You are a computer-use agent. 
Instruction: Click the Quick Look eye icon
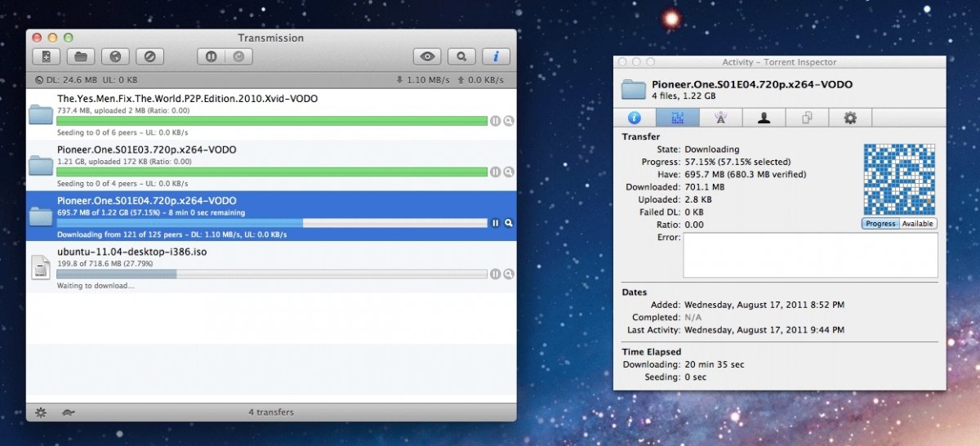click(x=427, y=56)
